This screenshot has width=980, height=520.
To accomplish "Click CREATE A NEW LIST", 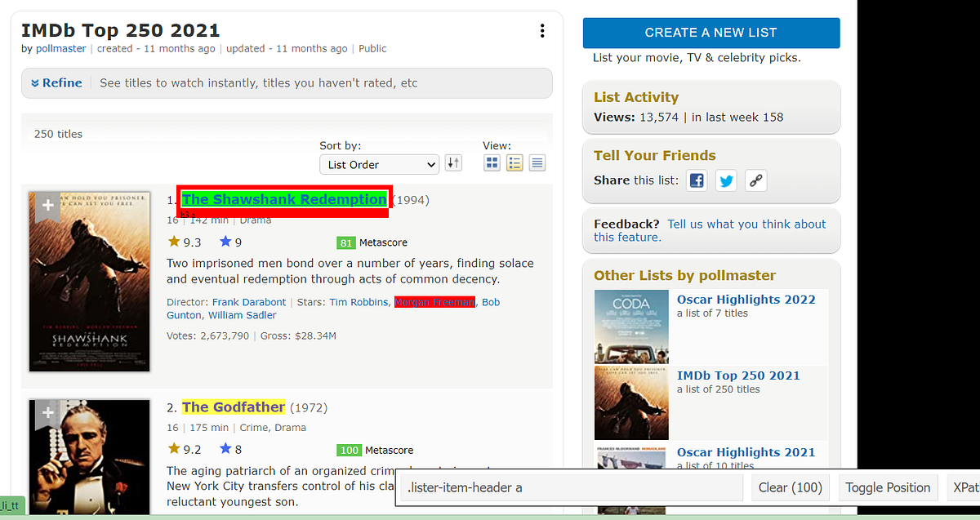I will [710, 33].
